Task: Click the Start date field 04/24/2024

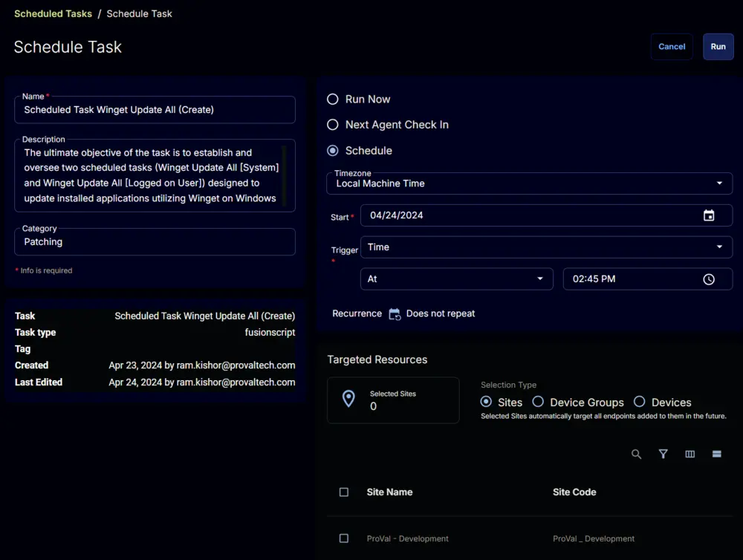Action: tap(546, 215)
